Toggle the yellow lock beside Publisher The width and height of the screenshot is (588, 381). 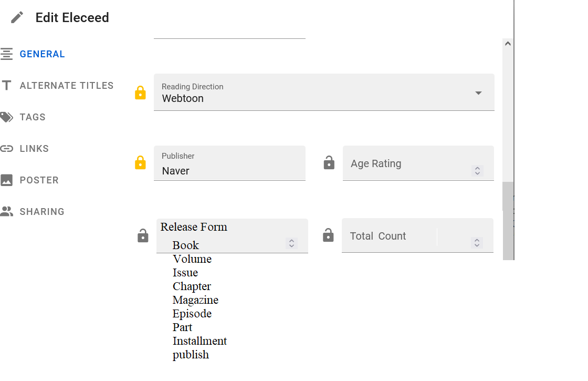140,162
